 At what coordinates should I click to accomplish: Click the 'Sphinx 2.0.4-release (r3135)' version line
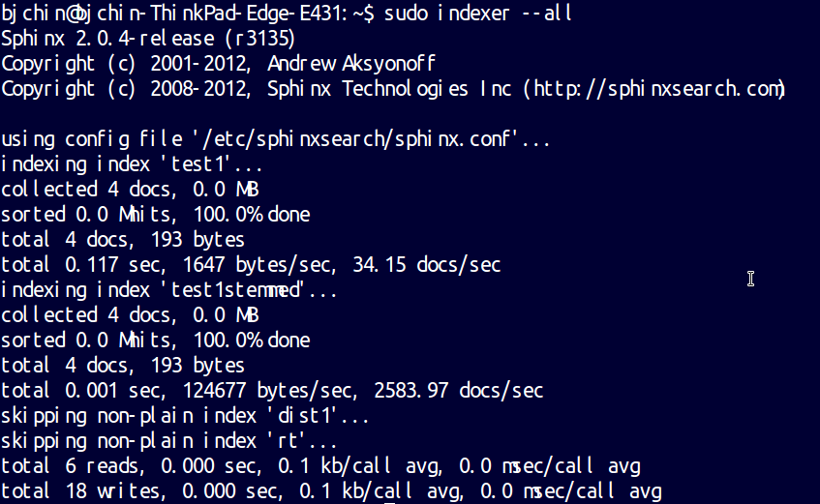148,39
